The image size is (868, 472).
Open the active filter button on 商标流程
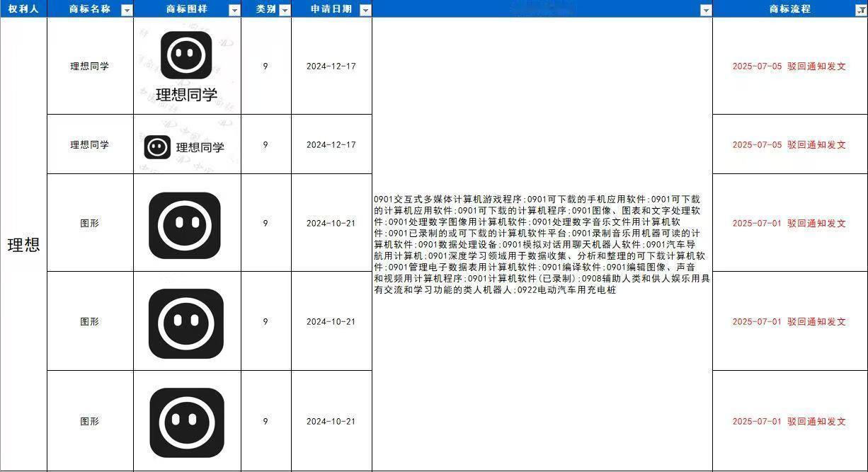click(x=861, y=10)
